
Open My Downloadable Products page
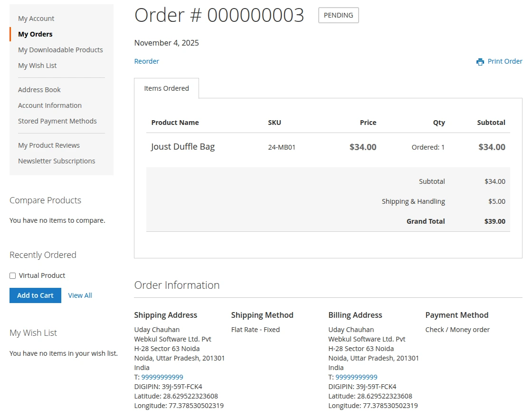pos(60,49)
